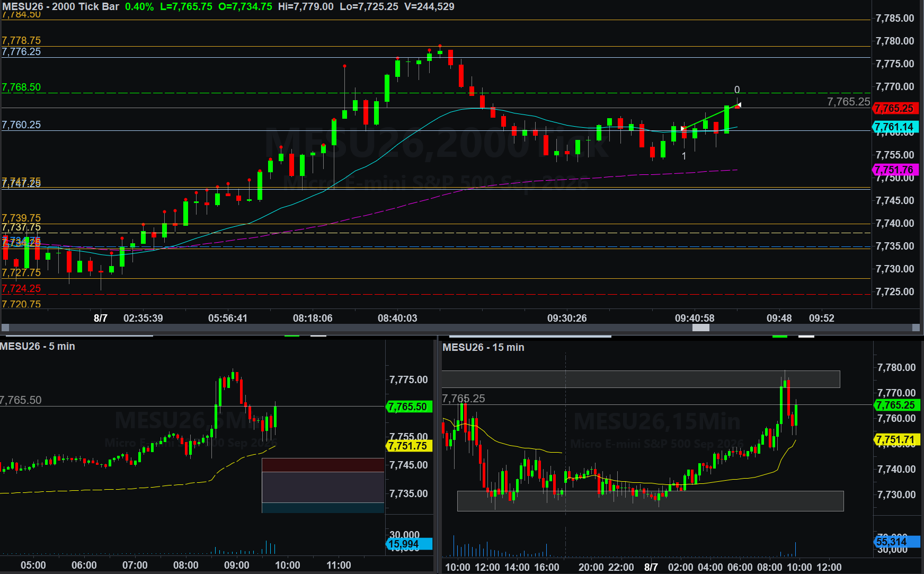
Task: Click the 09:00 time label on 5 min chart
Action: [x=236, y=566]
